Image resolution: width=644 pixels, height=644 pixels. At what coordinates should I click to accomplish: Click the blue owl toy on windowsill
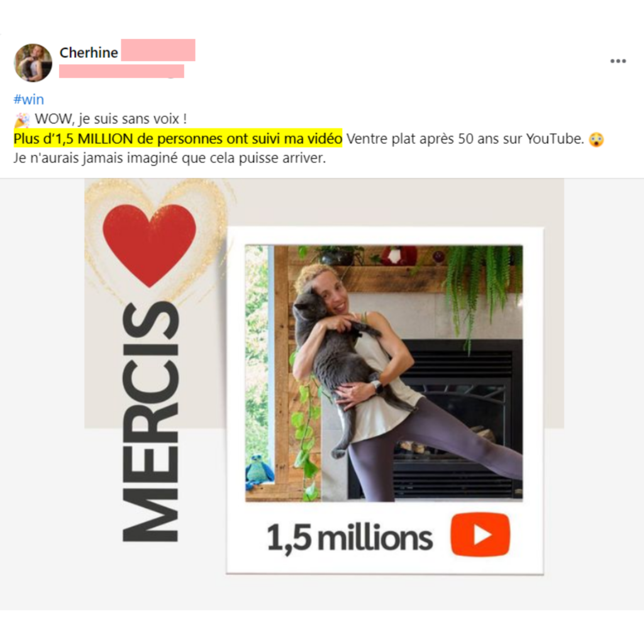pos(259,472)
